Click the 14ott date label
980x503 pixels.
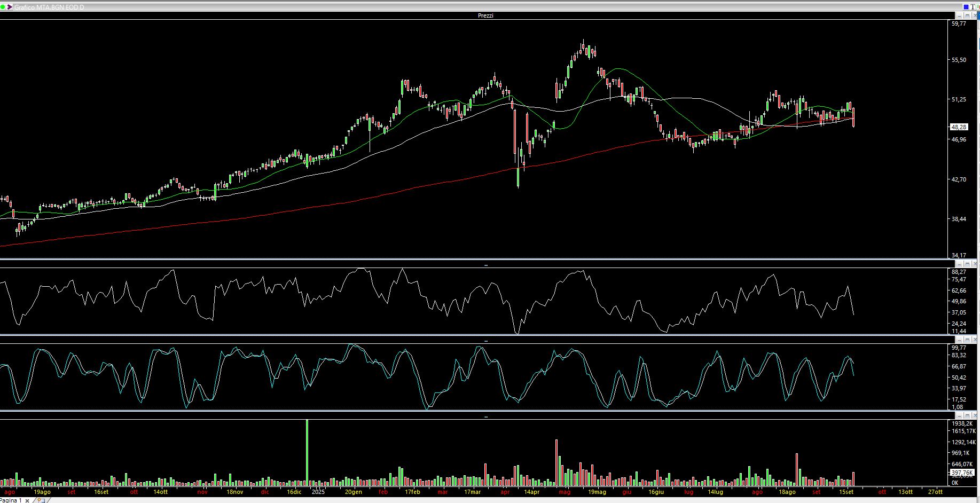coord(160,492)
